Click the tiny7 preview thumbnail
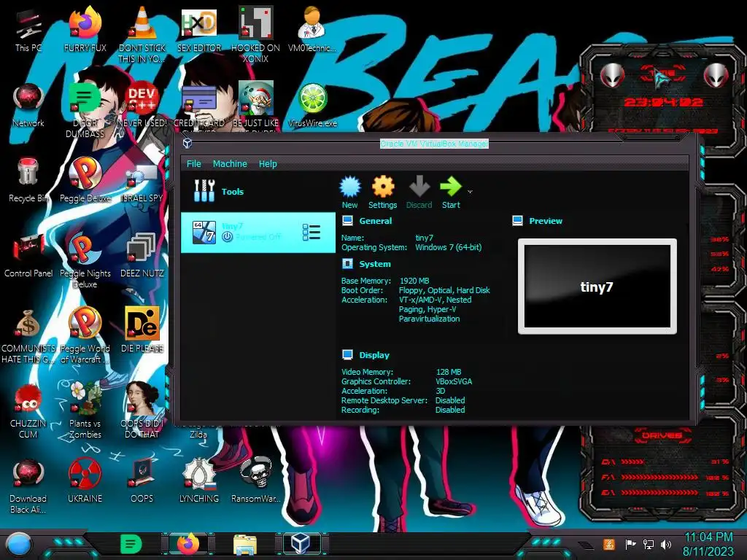This screenshot has height=560, width=747. pyautogui.click(x=597, y=287)
